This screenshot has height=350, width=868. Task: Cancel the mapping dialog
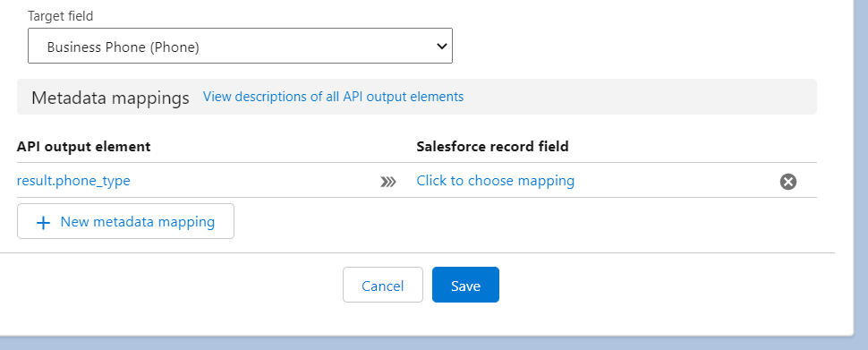[382, 286]
